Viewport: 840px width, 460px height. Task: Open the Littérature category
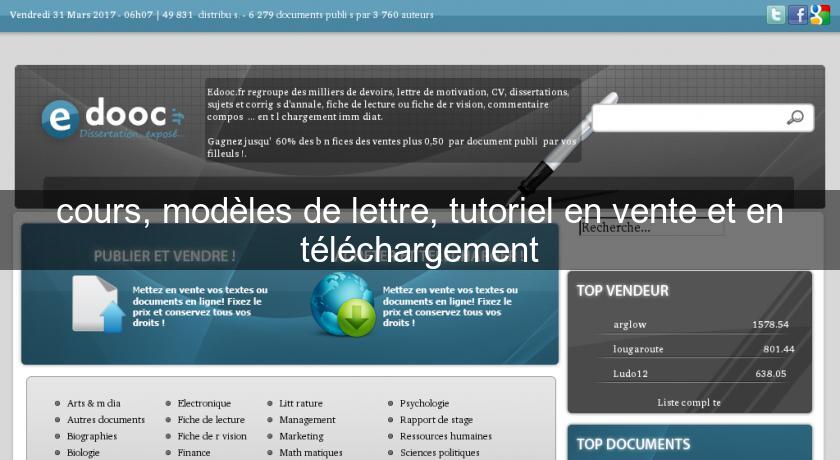coord(301,403)
